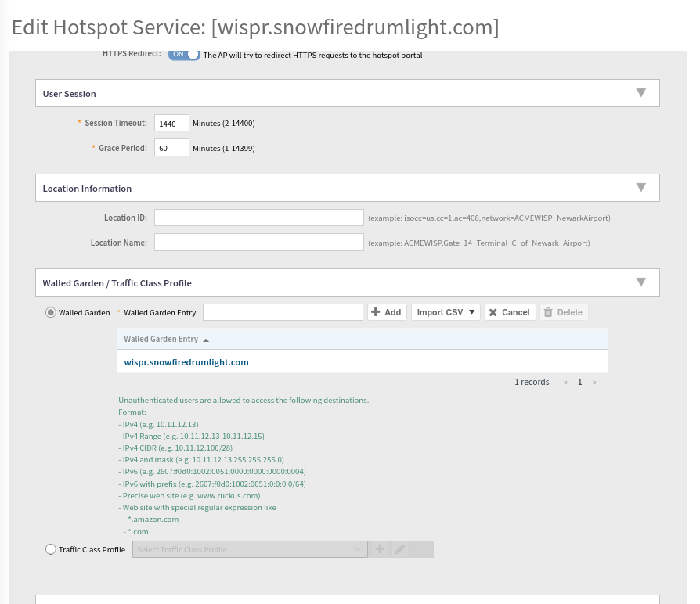Open the wispr.snowfiredrumlight.com entry link
700x604 pixels.
coord(186,362)
